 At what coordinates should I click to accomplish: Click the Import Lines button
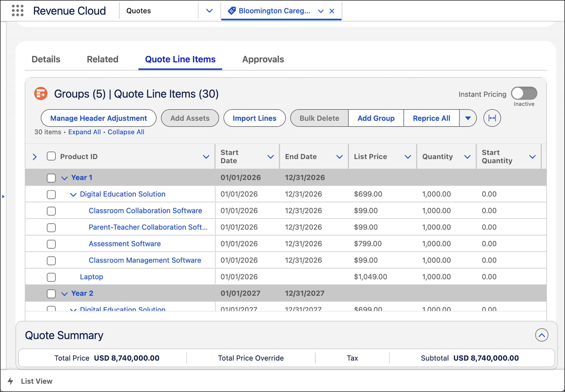click(x=254, y=118)
